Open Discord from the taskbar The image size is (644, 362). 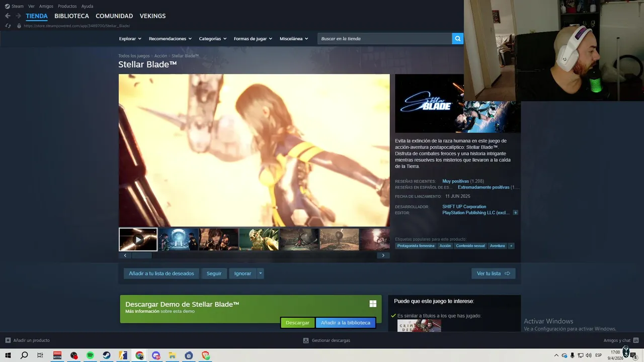click(156, 355)
